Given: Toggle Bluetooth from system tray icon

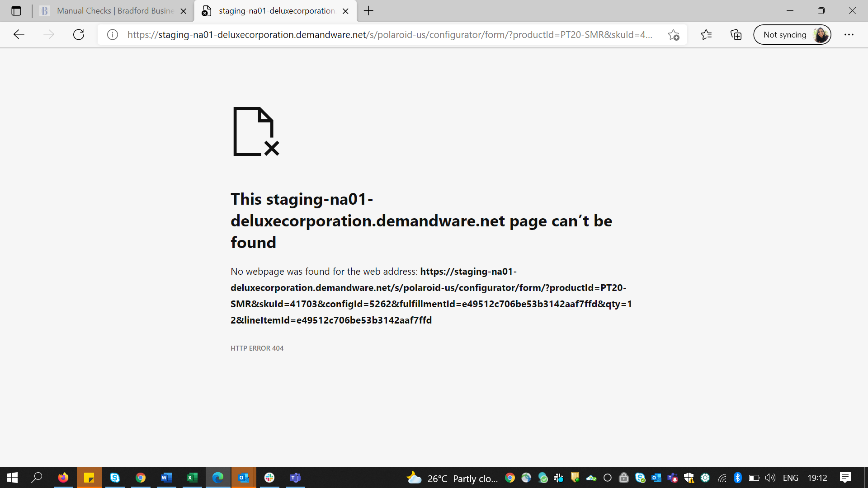Looking at the screenshot, I should (x=738, y=478).
